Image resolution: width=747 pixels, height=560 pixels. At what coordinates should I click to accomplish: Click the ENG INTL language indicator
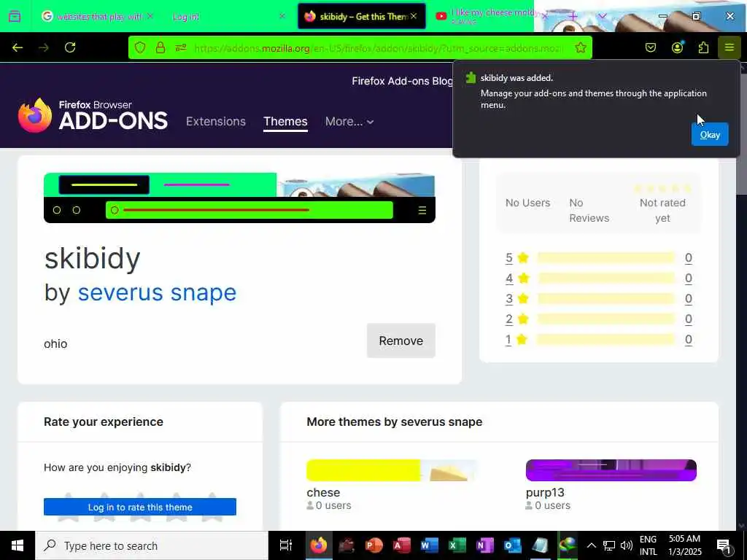click(648, 545)
